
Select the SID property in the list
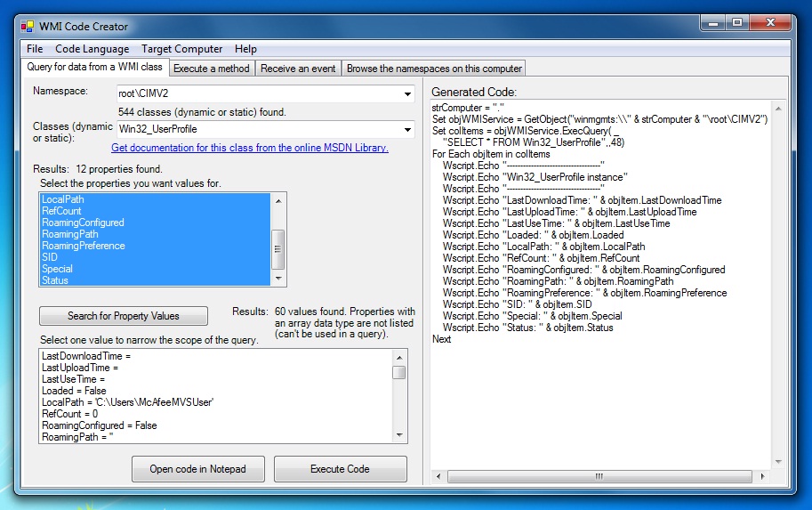tap(50, 257)
